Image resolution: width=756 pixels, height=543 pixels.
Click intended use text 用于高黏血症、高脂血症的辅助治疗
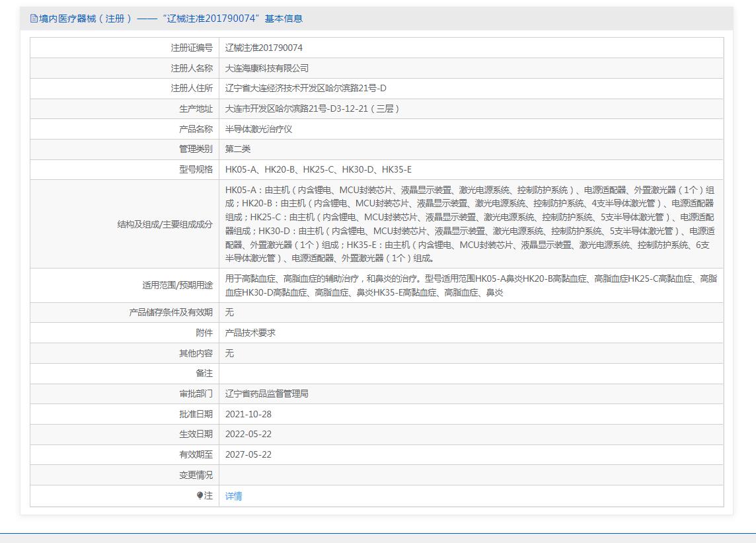(293, 278)
